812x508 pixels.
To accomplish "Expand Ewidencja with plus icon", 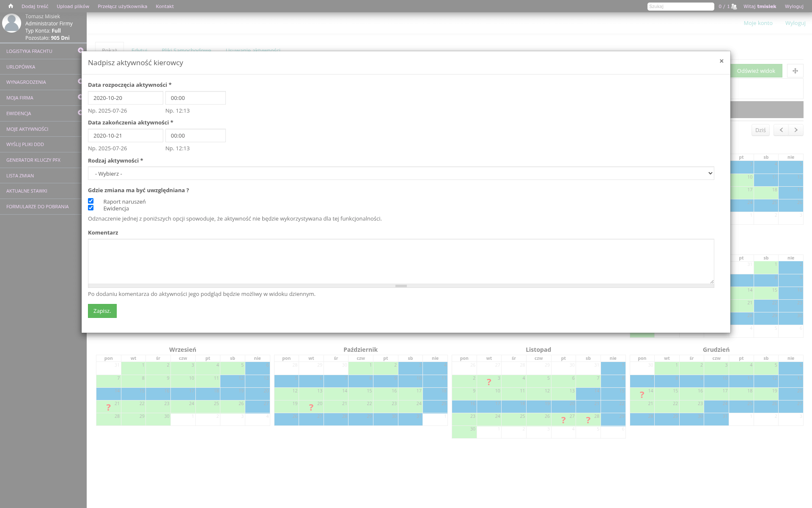I will point(80,113).
